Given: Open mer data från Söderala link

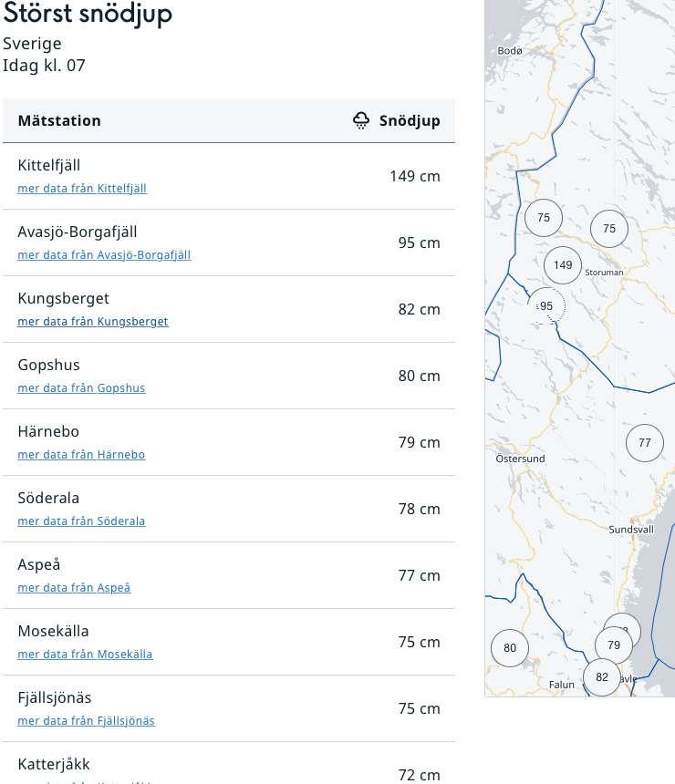Looking at the screenshot, I should point(81,521).
